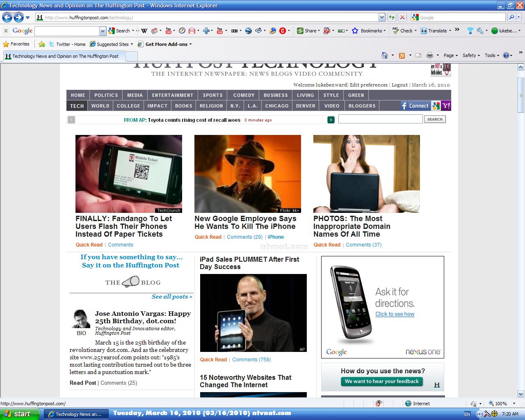
Task: Click the Windows Start button
Action: (20, 414)
